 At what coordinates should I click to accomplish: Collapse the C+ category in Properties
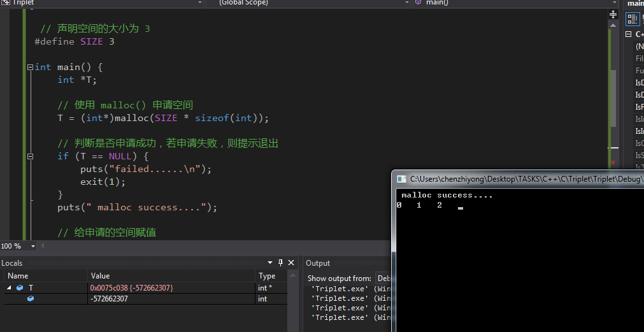pos(628,34)
